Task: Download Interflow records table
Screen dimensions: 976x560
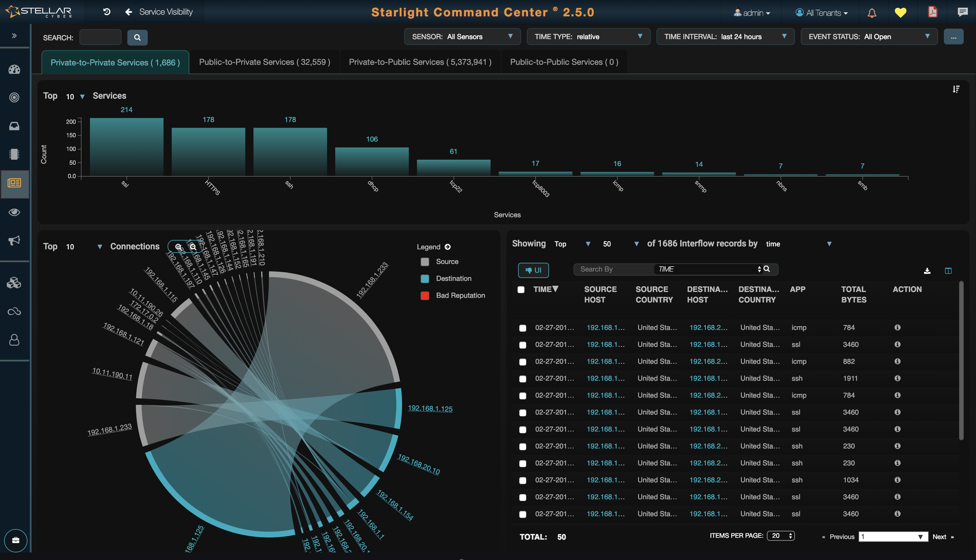Action: pyautogui.click(x=927, y=271)
